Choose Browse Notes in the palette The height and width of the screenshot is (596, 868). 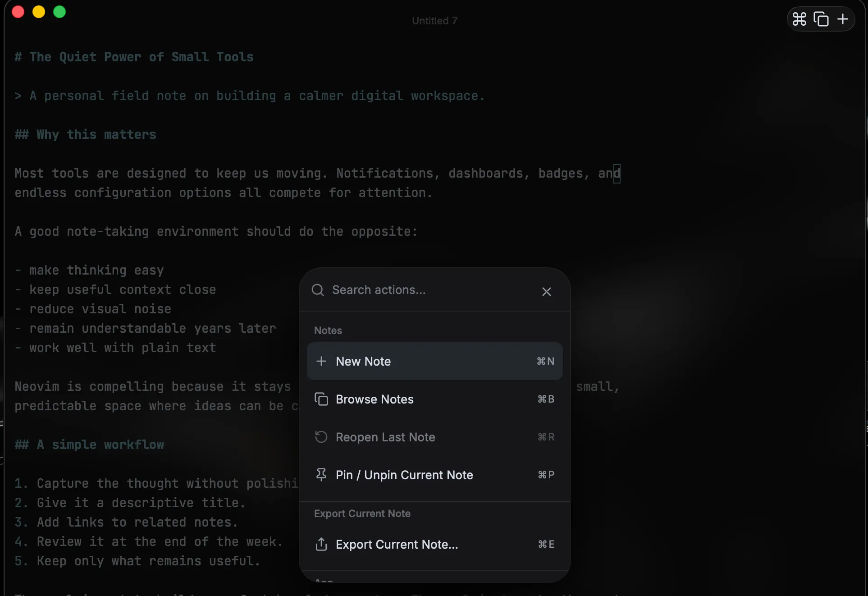(434, 399)
